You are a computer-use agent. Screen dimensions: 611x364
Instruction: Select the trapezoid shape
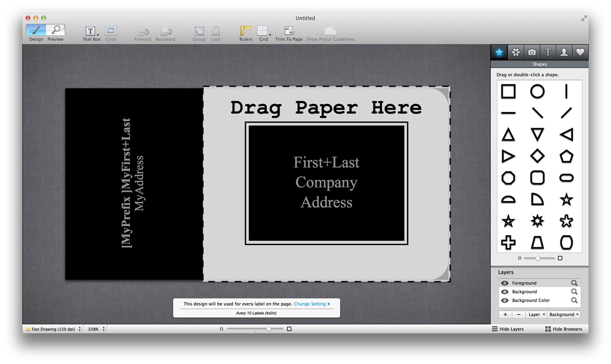537,242
